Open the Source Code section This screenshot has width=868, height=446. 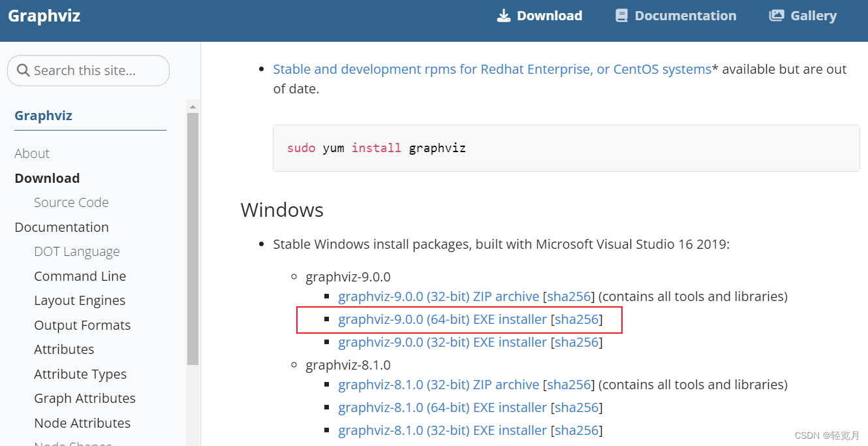[71, 202]
